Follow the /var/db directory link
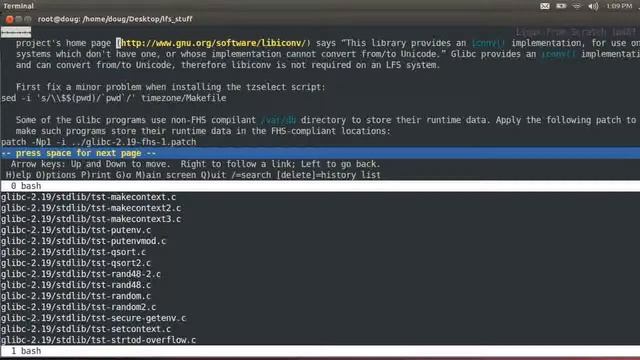This screenshot has height=360, width=640. pos(278,120)
